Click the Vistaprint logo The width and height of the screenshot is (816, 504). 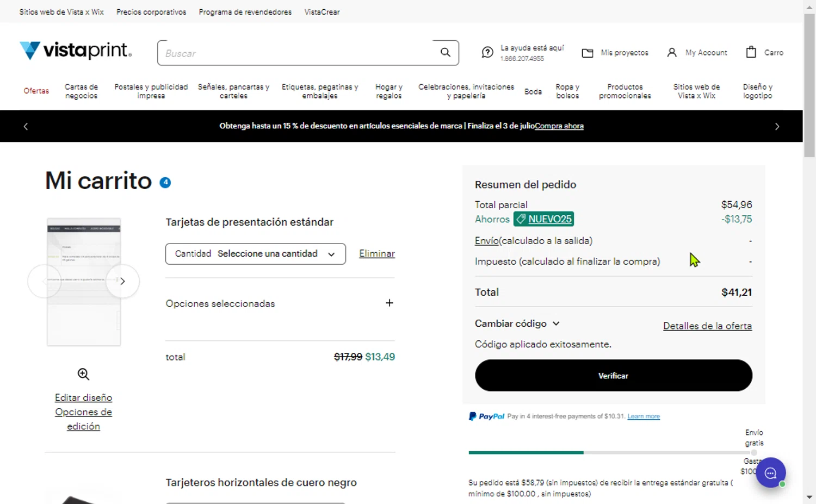(76, 51)
